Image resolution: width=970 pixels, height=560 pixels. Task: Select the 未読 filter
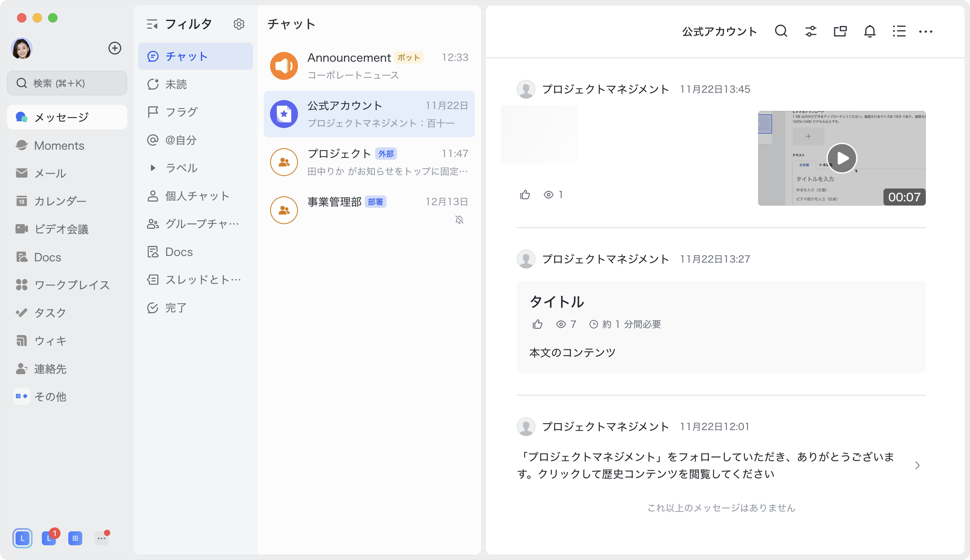[175, 84]
